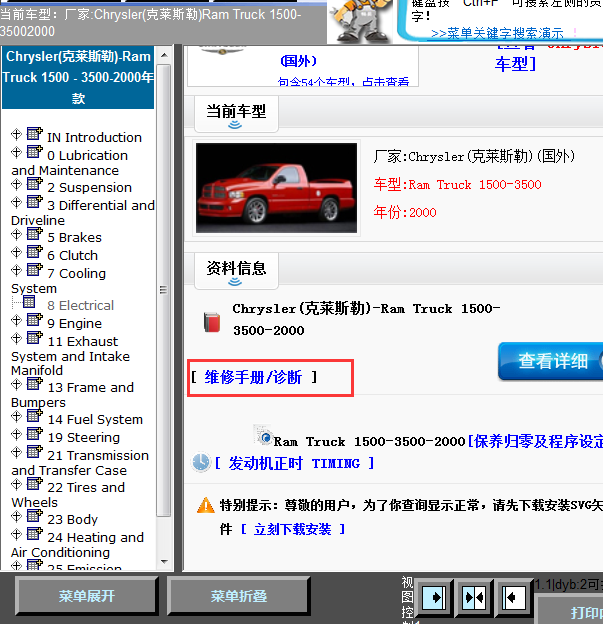Click the 车型] link at top right

point(516,64)
